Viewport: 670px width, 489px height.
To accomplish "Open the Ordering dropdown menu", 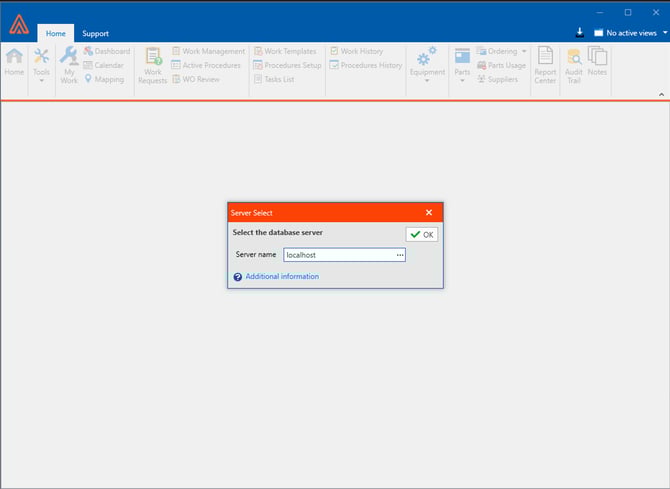I will [x=501, y=51].
